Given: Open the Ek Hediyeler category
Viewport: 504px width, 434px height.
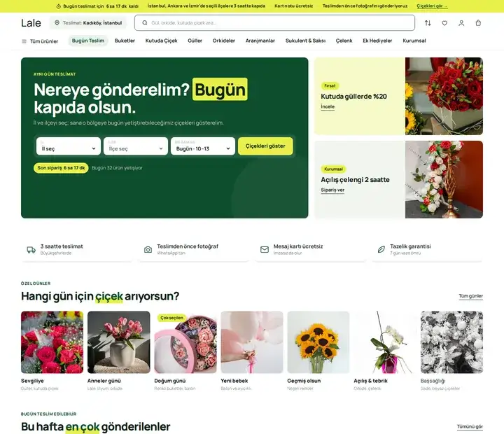Looking at the screenshot, I should 377,41.
